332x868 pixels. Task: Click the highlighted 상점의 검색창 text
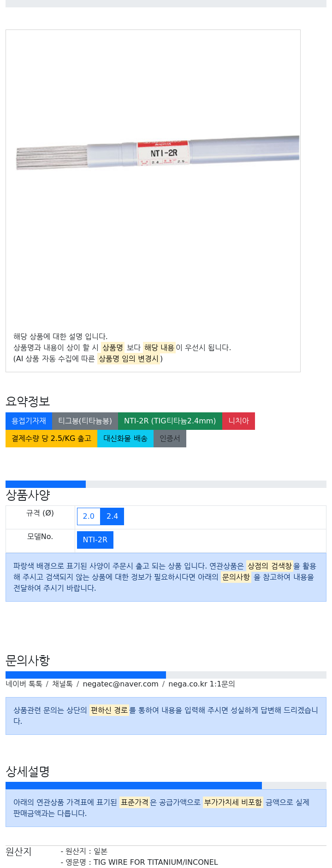[x=270, y=566]
